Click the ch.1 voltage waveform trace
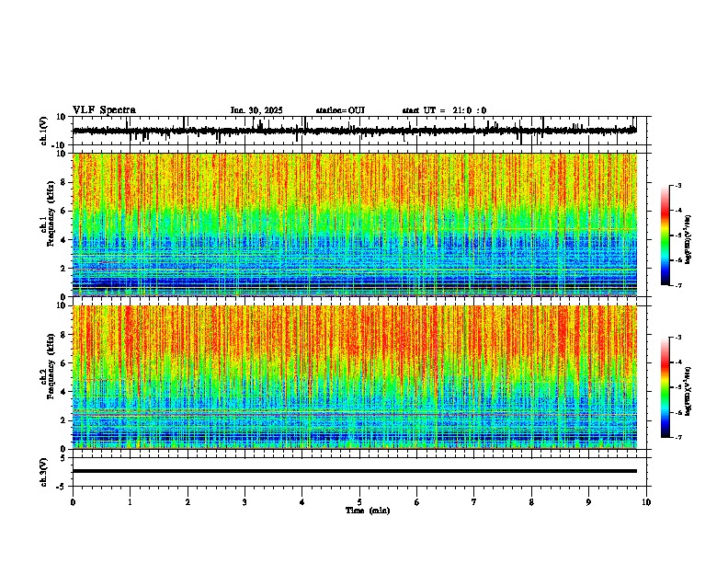The height and width of the screenshot is (563, 728). tap(355, 131)
